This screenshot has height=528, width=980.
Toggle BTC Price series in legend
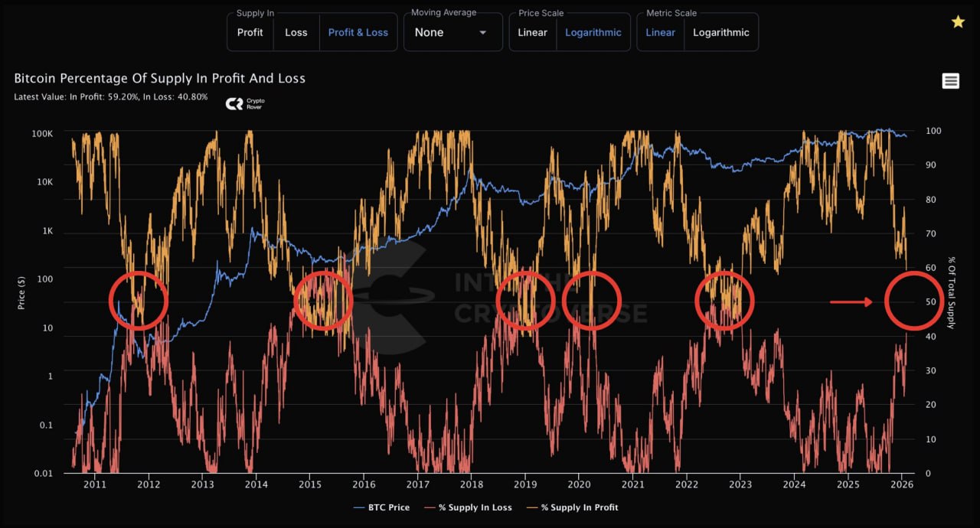381,507
